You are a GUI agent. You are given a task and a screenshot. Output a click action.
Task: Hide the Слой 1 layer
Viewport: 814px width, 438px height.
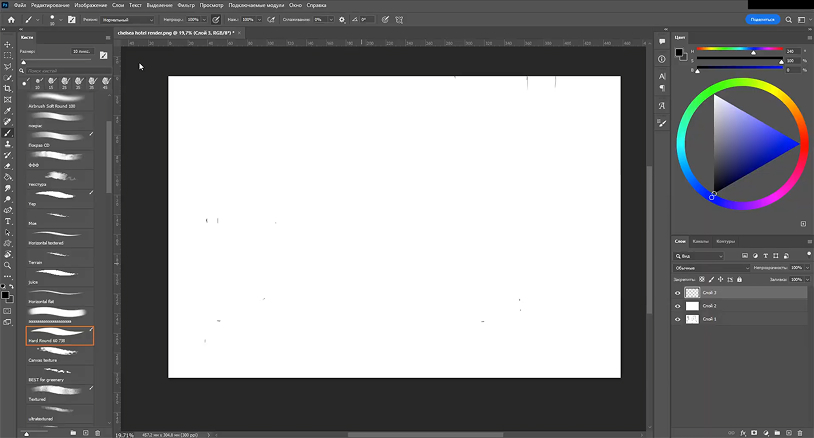click(x=678, y=319)
